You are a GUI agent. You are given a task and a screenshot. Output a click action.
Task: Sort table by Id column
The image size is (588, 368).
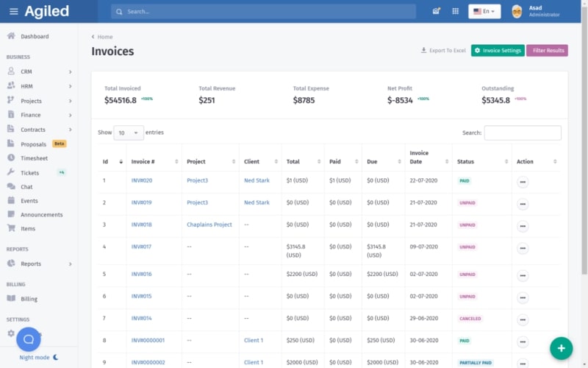pos(121,162)
